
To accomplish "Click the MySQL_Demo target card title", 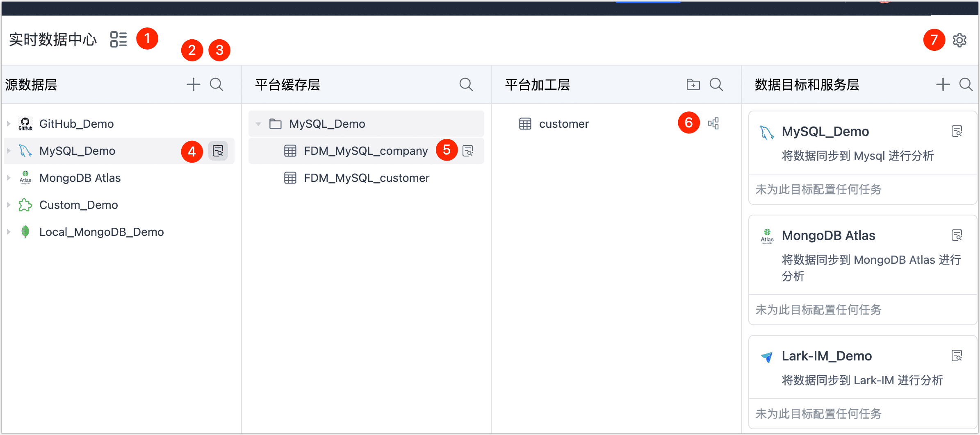I will pyautogui.click(x=825, y=131).
